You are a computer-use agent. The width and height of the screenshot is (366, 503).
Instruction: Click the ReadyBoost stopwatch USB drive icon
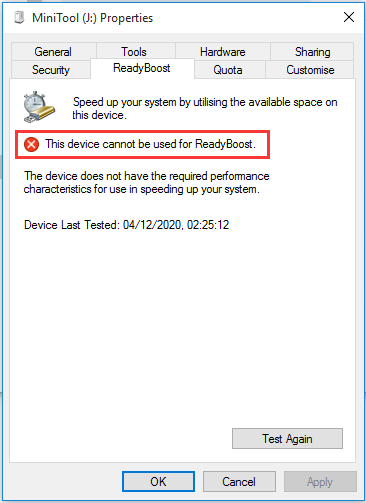[39, 107]
